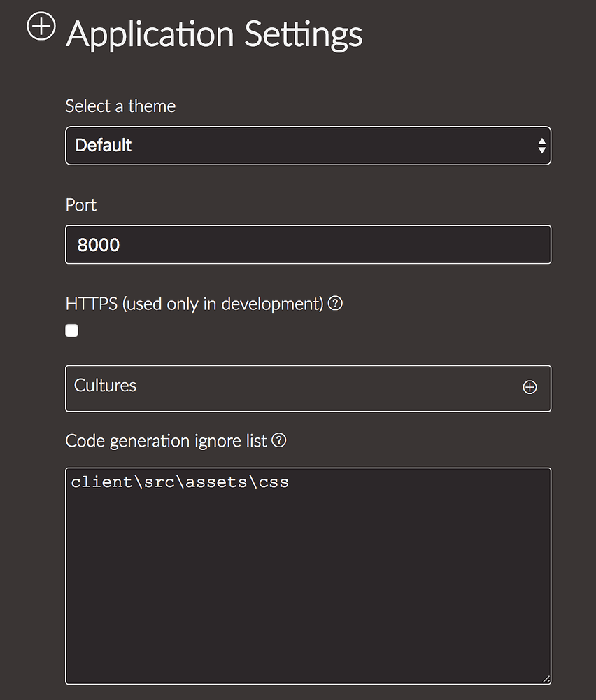
Task: Click the Application Settings heading
Action: coord(214,34)
